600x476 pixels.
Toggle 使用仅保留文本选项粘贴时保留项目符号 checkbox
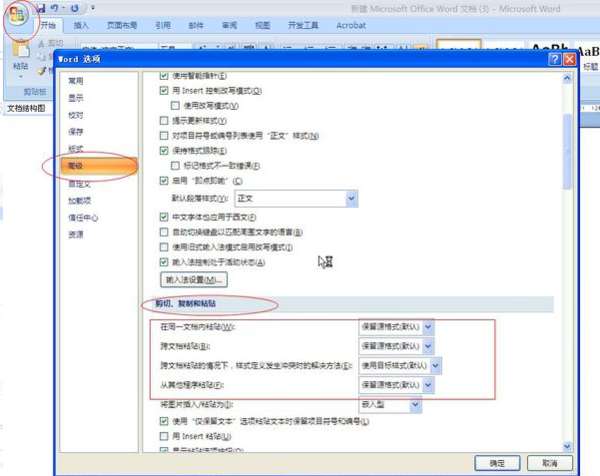click(x=164, y=421)
